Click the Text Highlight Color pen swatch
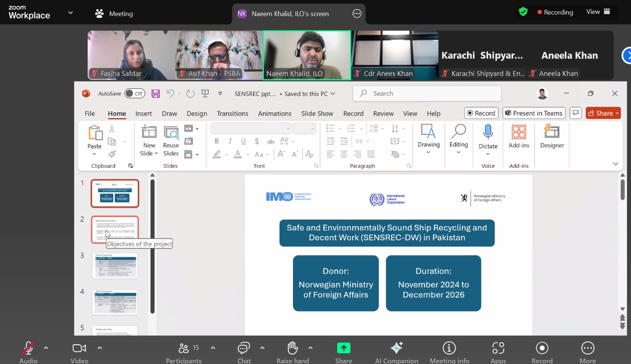This screenshot has height=364, width=631. (x=217, y=154)
